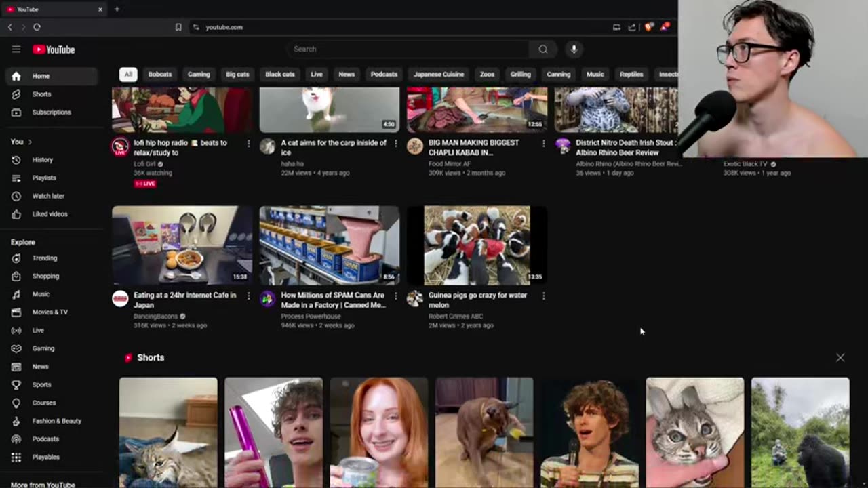The image size is (868, 488).
Task: Expand the You section chevron
Action: (x=30, y=142)
